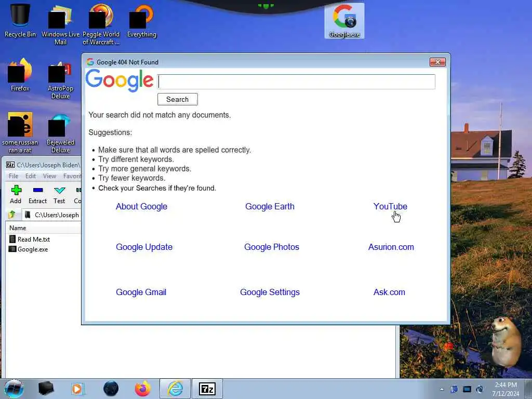Click the Search button
Viewport: 532px width, 399px height.
178,99
